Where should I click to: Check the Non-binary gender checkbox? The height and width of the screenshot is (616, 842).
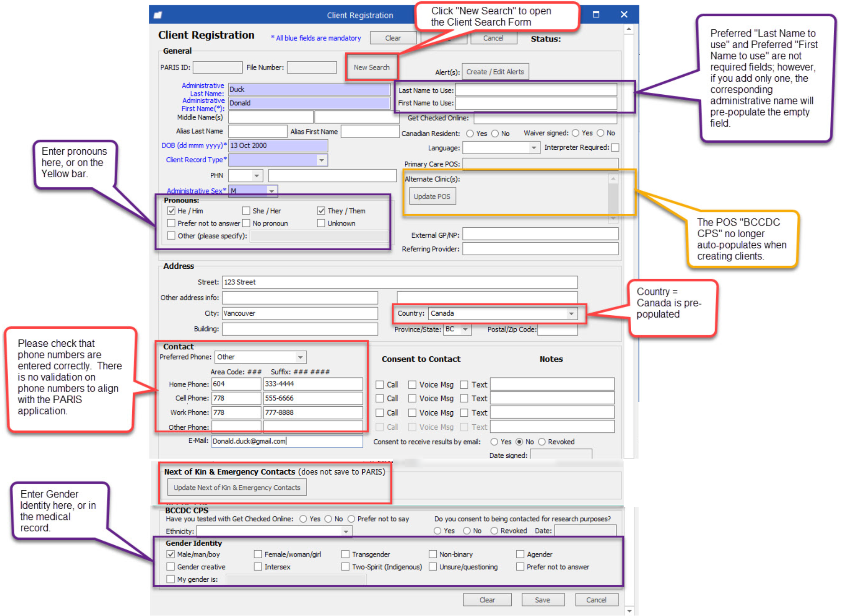pos(433,554)
